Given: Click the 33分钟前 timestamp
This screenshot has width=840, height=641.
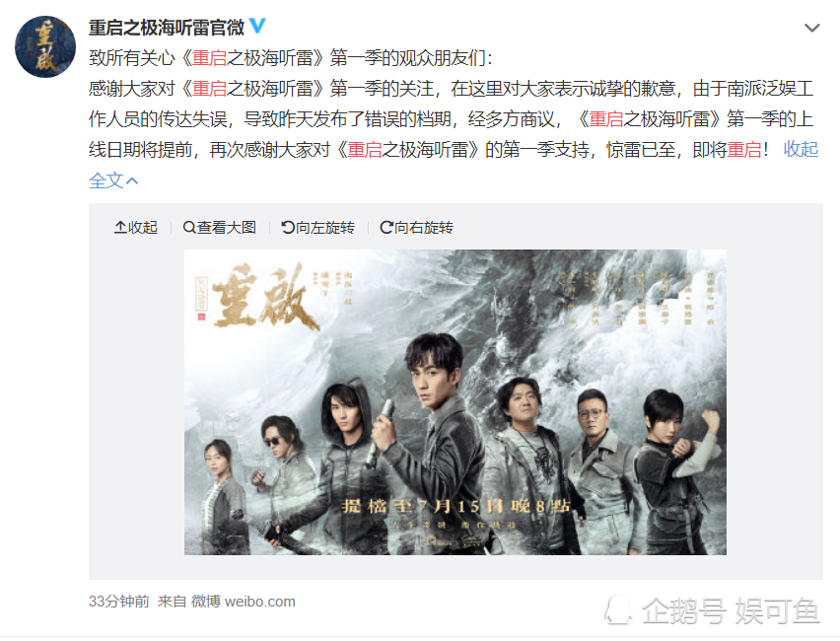Looking at the screenshot, I should (x=119, y=602).
